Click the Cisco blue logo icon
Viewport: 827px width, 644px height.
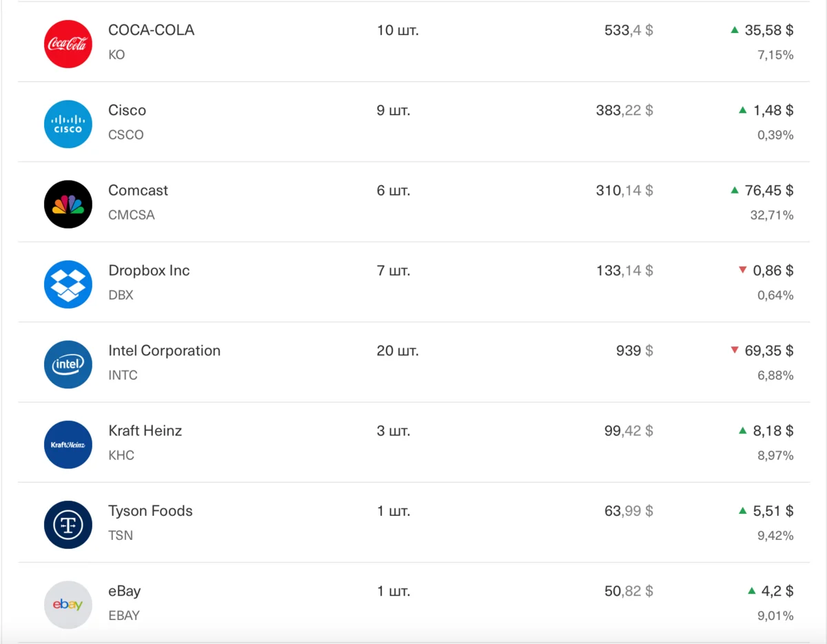coord(68,124)
